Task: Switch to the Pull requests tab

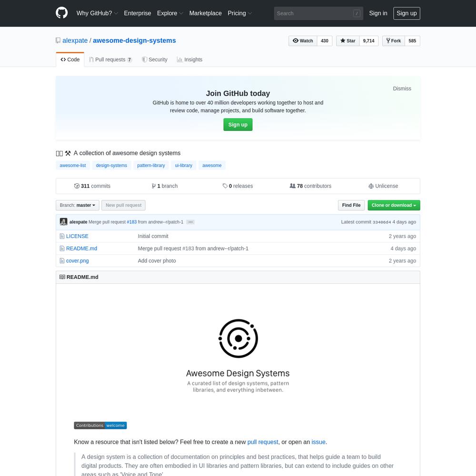Action: pyautogui.click(x=110, y=59)
